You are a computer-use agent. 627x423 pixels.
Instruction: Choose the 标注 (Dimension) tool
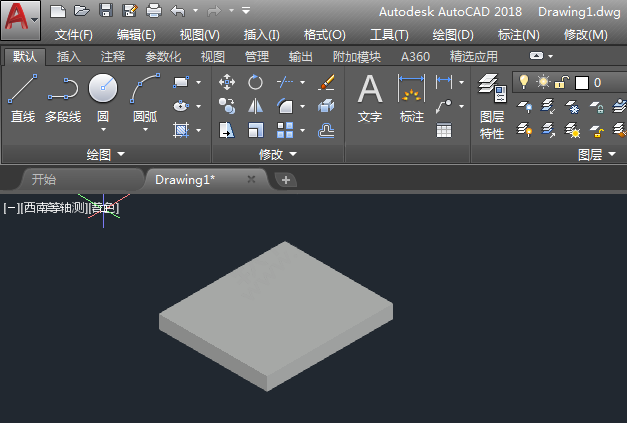pyautogui.click(x=412, y=98)
